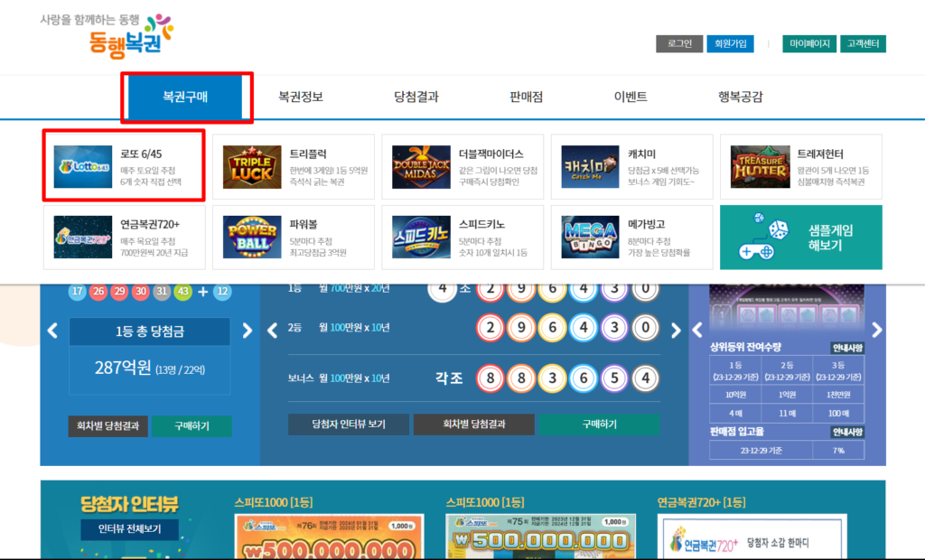This screenshot has height=560, width=925.
Task: Click the 스피드키노 title text
Action: 481,224
